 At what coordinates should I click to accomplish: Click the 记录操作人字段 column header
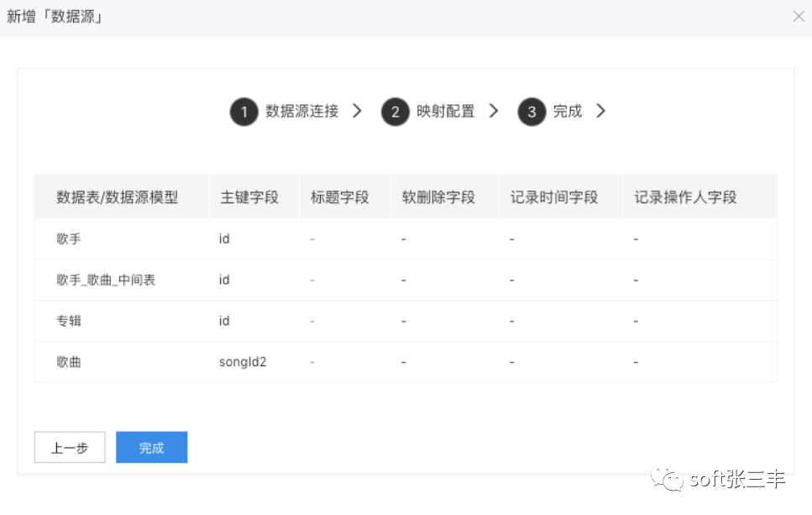click(685, 197)
